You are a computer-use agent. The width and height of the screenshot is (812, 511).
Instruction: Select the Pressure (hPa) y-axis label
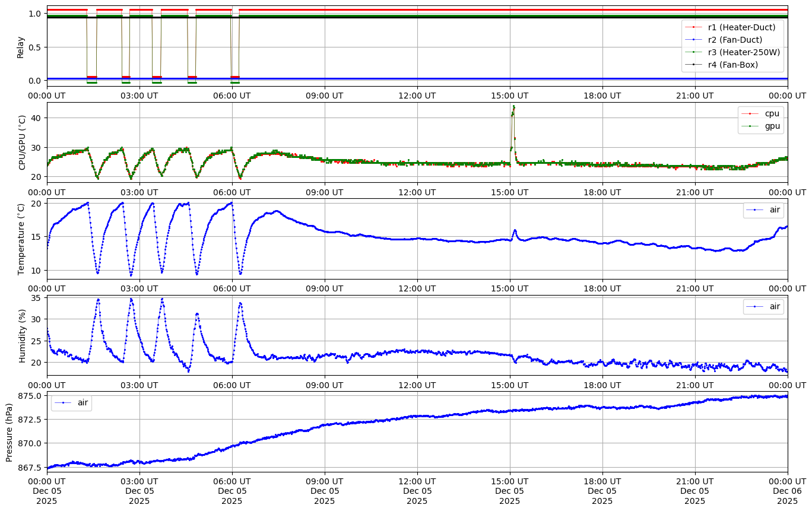(9, 431)
